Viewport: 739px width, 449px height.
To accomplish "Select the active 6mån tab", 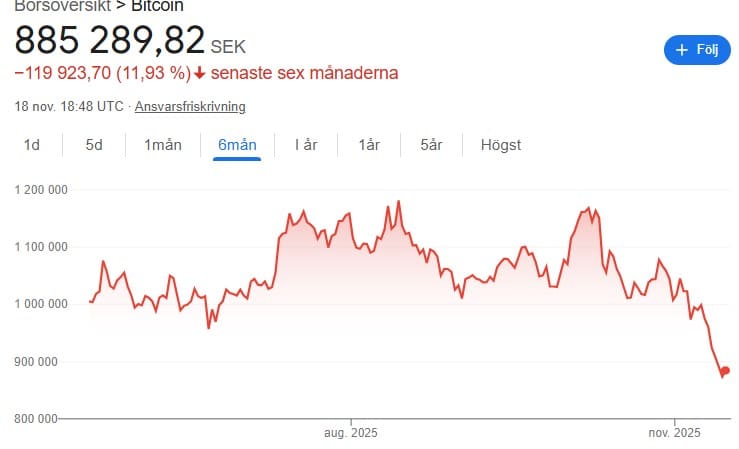I will click(237, 145).
